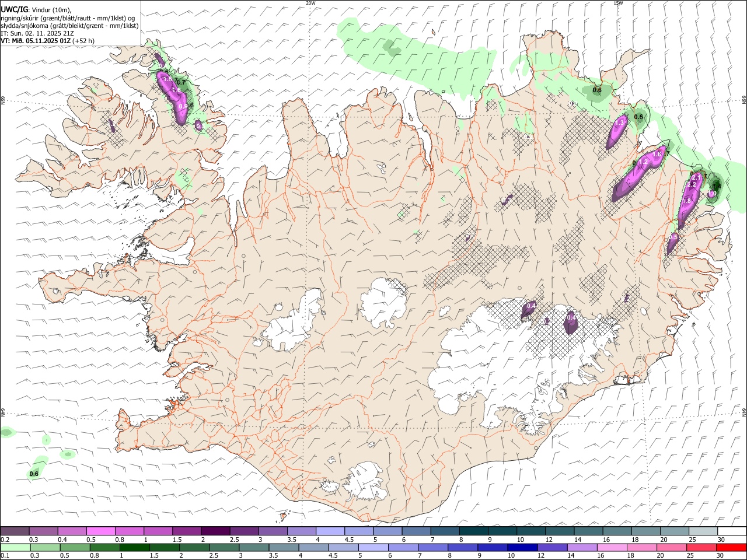Pick the snow-scale swatch between 18 and 20

(x=646, y=531)
